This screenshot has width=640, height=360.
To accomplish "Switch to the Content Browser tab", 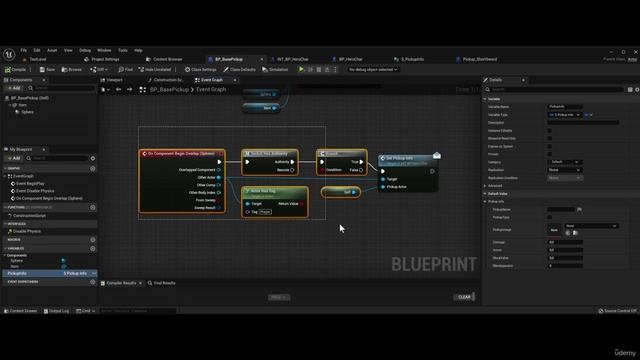I will pyautogui.click(x=164, y=59).
